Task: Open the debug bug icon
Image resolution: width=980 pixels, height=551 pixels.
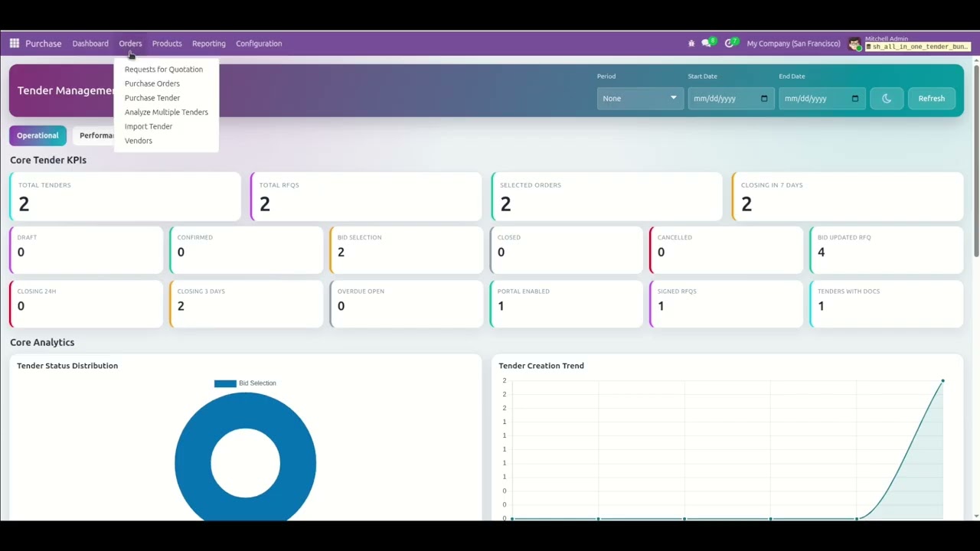Action: (x=691, y=44)
